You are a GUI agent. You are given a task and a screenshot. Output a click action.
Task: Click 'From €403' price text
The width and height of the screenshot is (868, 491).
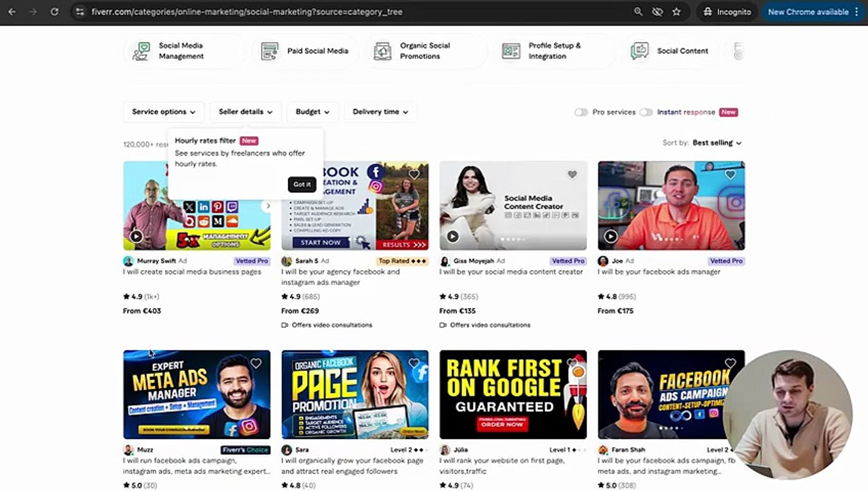[142, 311]
